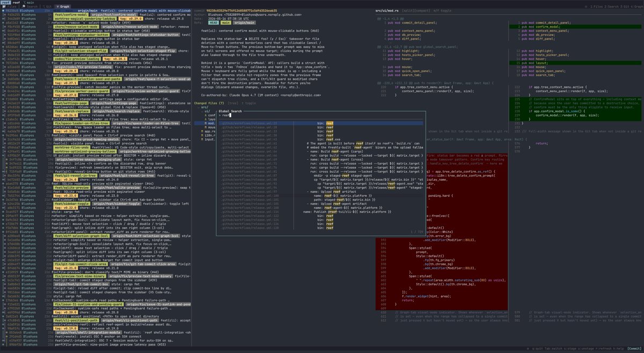Select the tag: v0.23.0 badge
Image resolution: width=644 pixels, height=353 pixels.
click(65, 196)
